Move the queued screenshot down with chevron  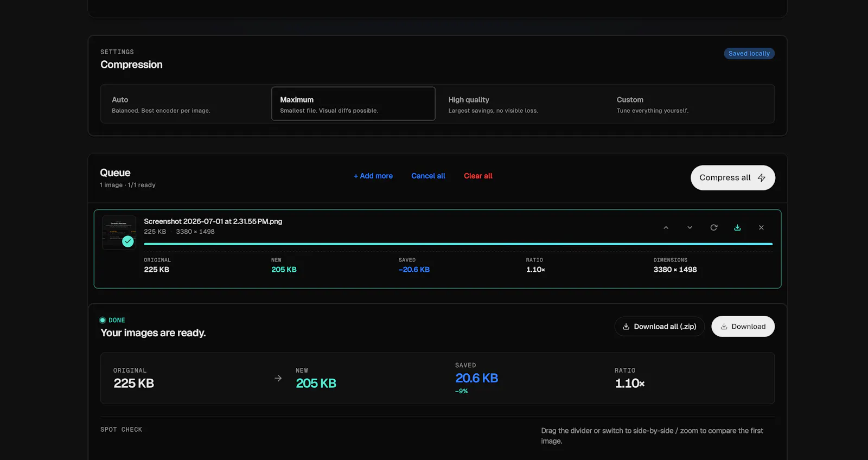point(690,227)
